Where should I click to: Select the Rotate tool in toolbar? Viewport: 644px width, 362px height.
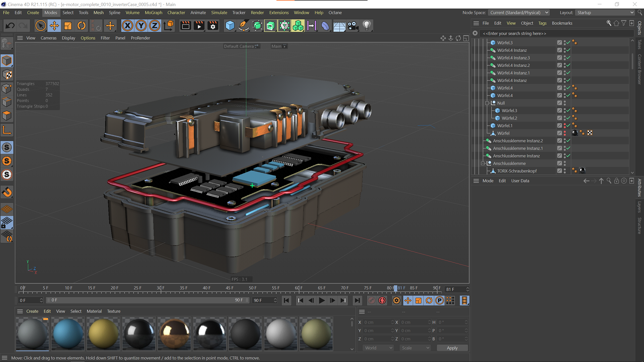click(x=82, y=26)
